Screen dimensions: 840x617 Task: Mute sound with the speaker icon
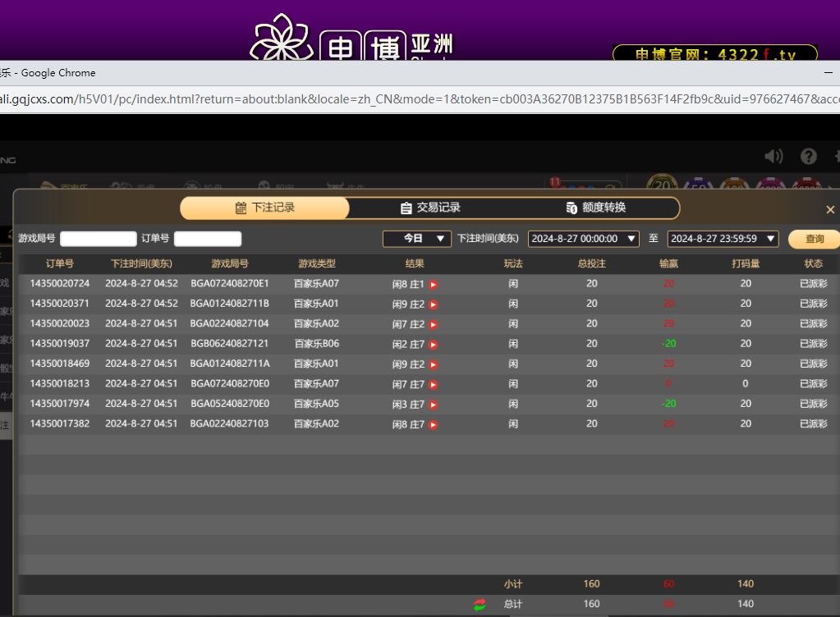pos(773,156)
